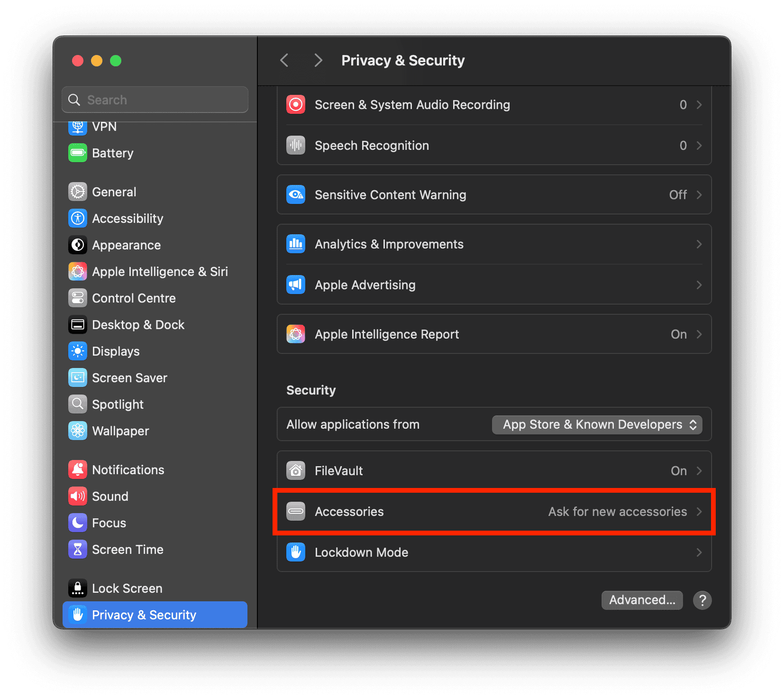Click the Apple Advertising megaphone icon

296,285
